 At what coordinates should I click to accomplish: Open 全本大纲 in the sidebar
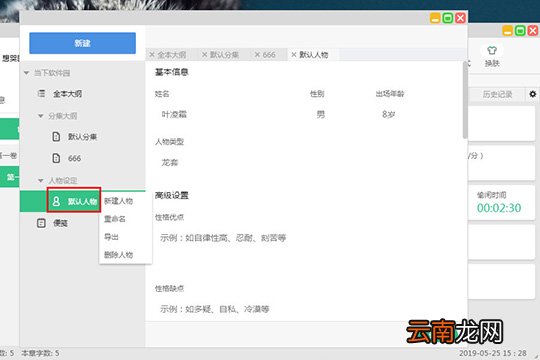68,94
